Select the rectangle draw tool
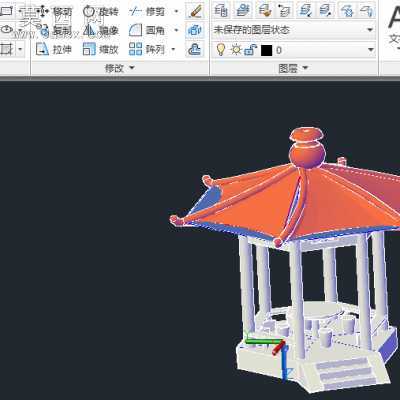The height and width of the screenshot is (400, 400). click(6, 11)
